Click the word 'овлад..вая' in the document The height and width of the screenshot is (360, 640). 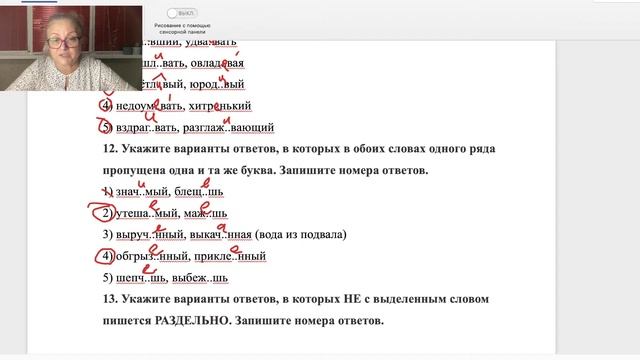[217, 63]
